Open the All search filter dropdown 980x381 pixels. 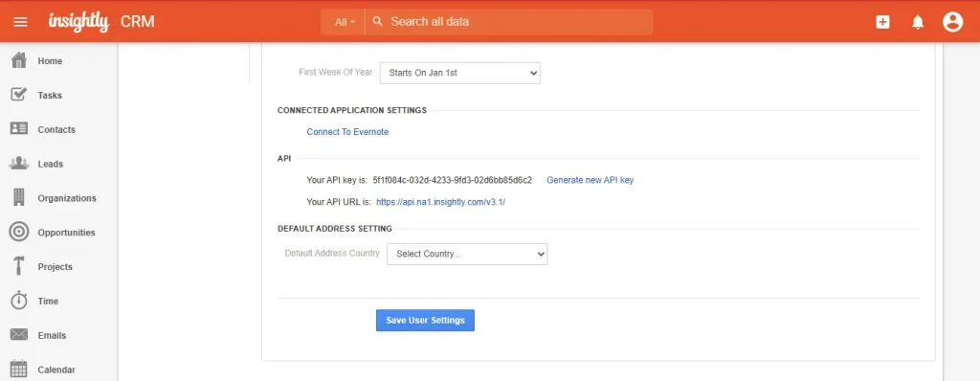click(x=345, y=22)
